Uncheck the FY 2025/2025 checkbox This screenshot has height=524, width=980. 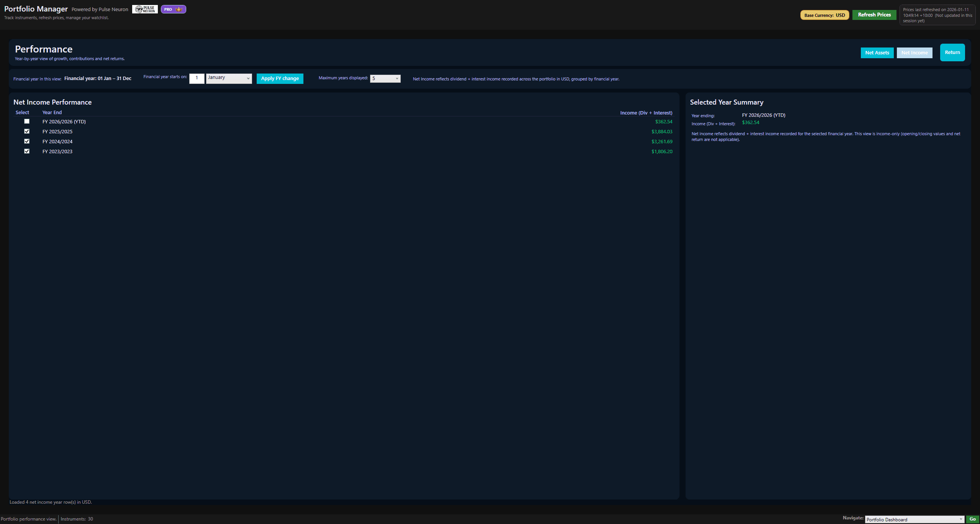[27, 131]
